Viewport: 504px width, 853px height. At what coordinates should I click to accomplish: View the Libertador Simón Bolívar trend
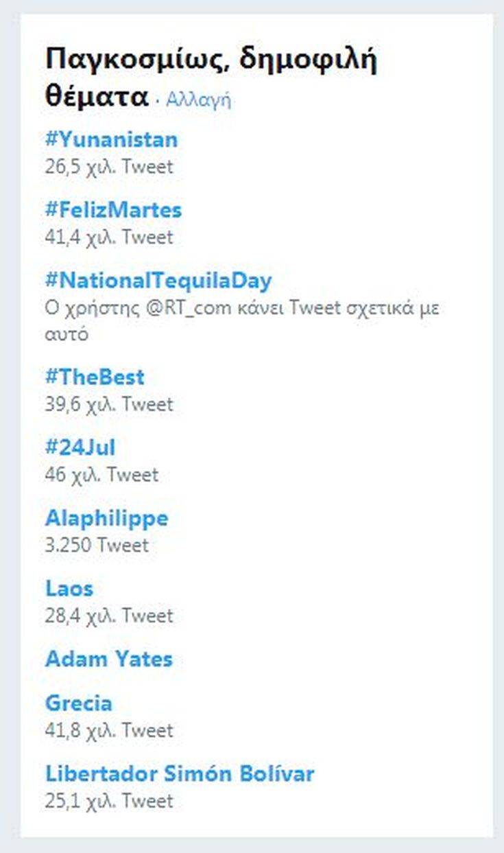(180, 774)
